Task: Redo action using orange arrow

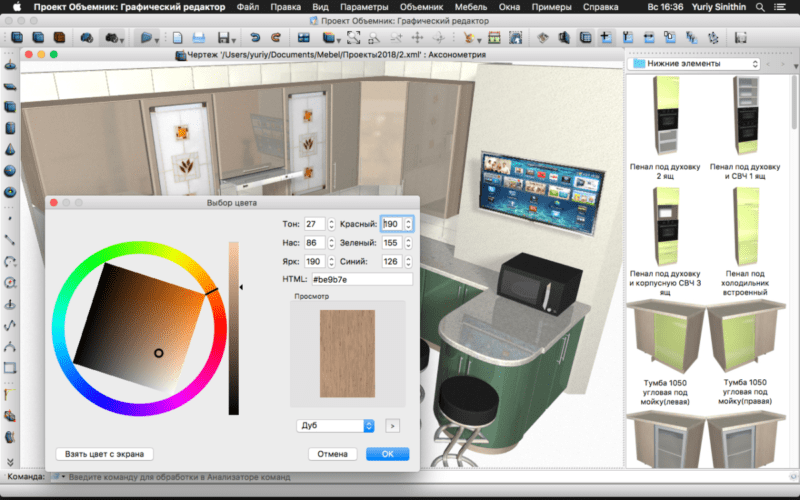Action: (x=276, y=38)
